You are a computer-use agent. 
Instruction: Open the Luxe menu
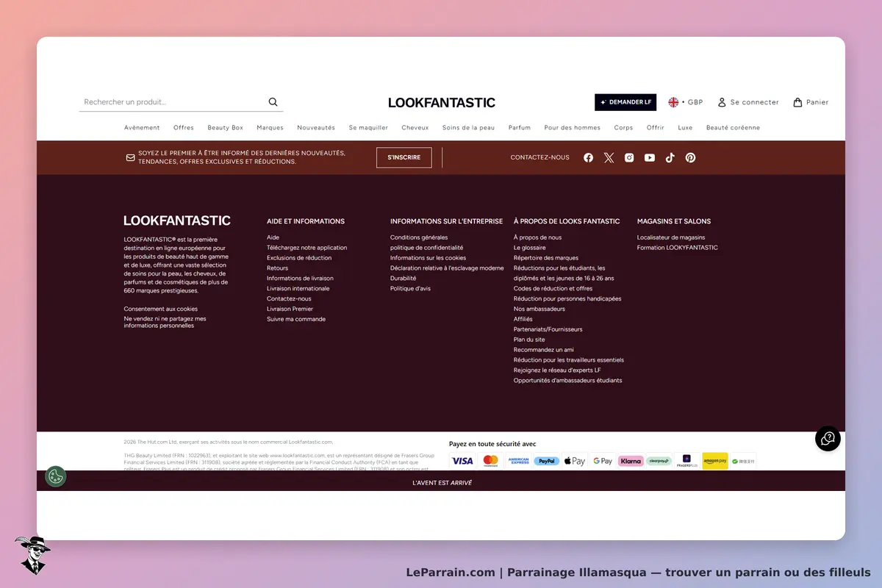pos(685,127)
